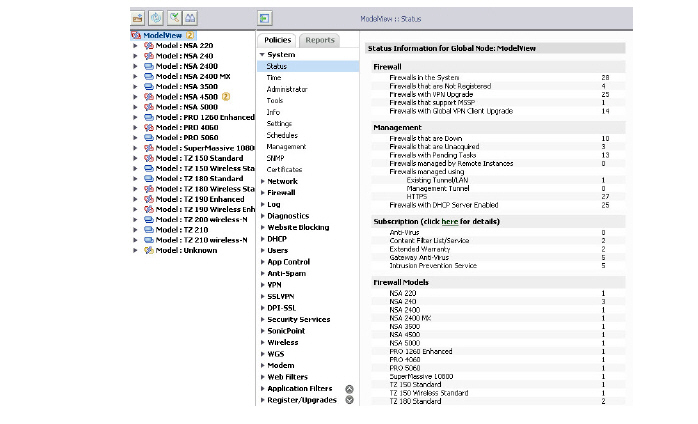The width and height of the screenshot is (698, 424).
Task: Select Model: TZ 180 Standard in tree
Action: coord(199,179)
